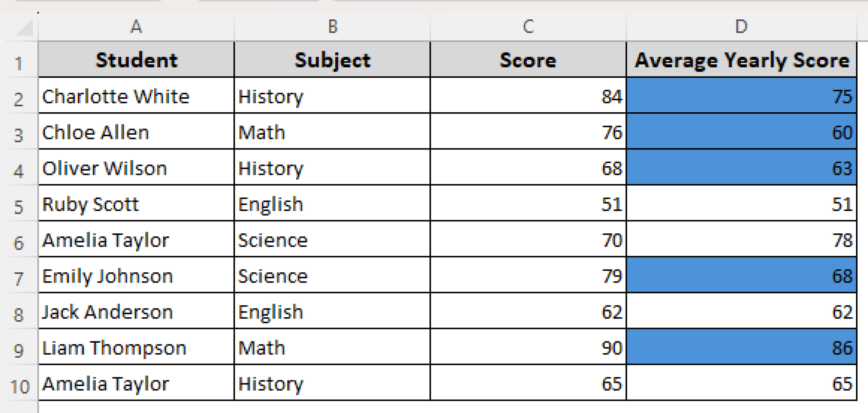Viewport: 868px width, 413px height.
Task: Select Ruby Scott's English subject cell
Action: pos(332,204)
